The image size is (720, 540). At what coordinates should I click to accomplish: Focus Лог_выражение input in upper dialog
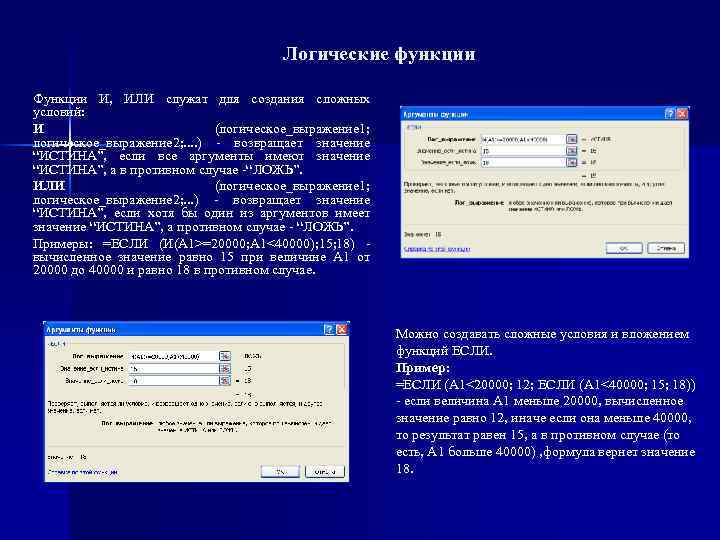point(523,139)
